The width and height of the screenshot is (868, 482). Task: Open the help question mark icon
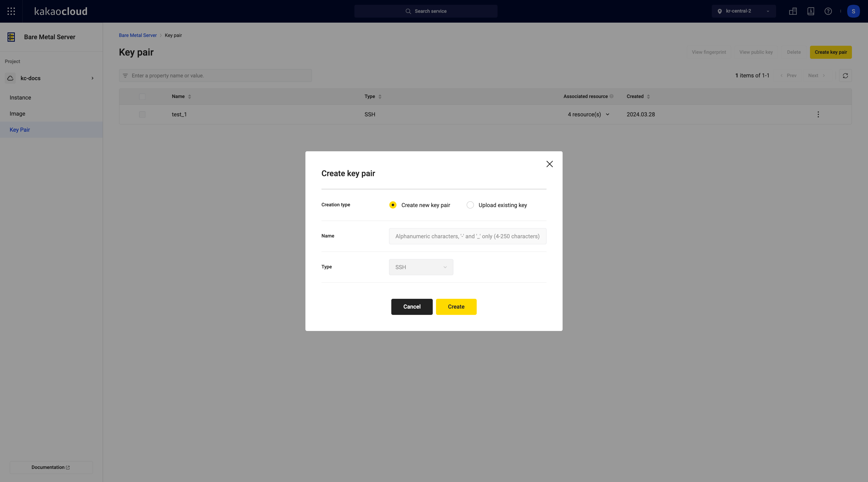(x=828, y=11)
